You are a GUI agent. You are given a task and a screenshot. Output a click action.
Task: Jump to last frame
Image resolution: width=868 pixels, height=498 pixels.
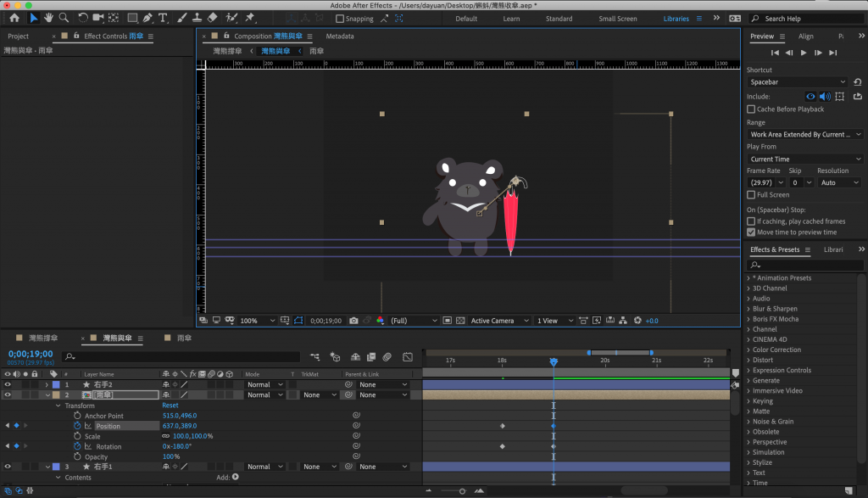click(832, 53)
